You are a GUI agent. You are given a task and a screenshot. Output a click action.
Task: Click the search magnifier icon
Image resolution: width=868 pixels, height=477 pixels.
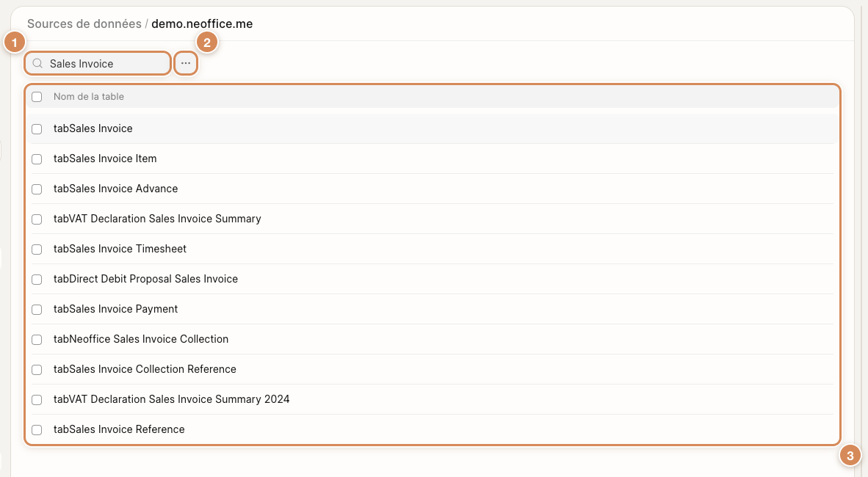tap(37, 64)
